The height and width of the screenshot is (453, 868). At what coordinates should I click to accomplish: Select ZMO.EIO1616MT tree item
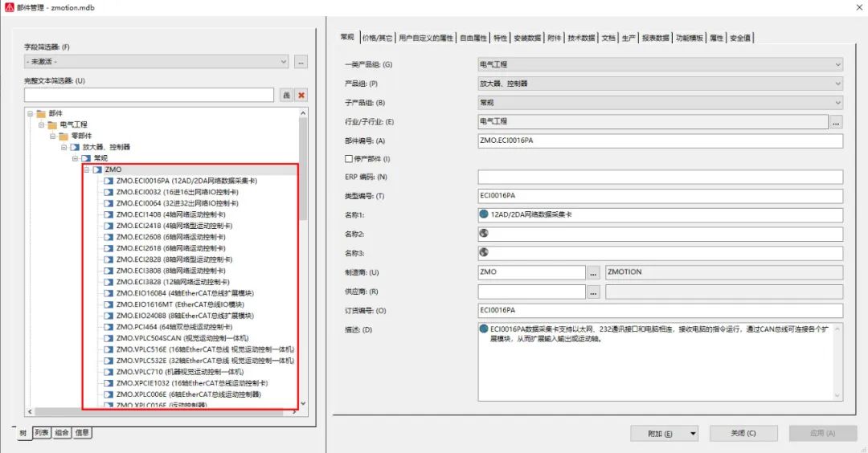(180, 304)
